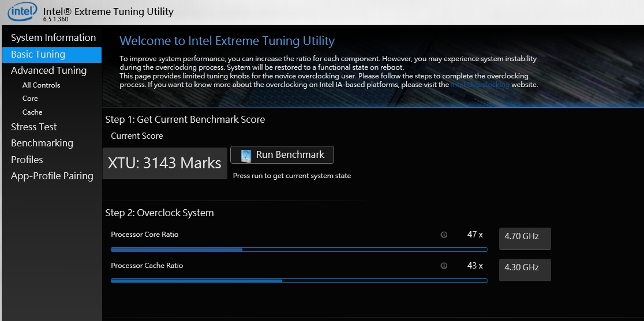Select All Controls under Advanced Tuning

[x=41, y=85]
